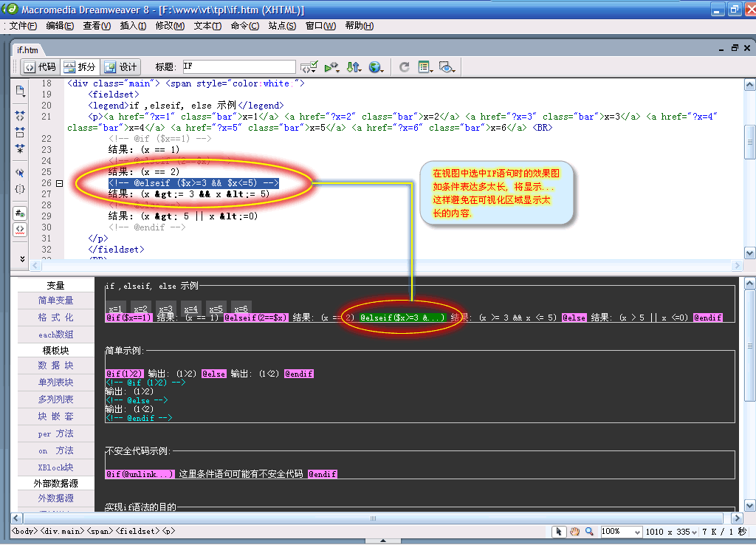Open the File Management arrows menu
Screen dimensions: 756x545
tap(354, 67)
